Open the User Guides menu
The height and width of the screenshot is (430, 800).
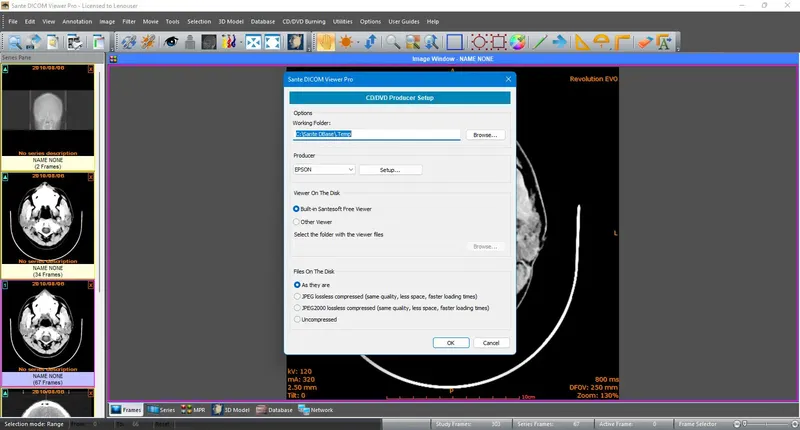click(x=404, y=21)
